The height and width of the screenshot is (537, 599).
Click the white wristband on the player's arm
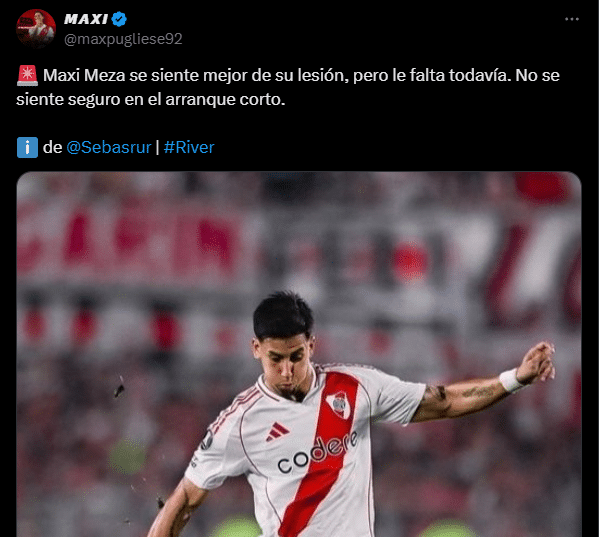511,380
